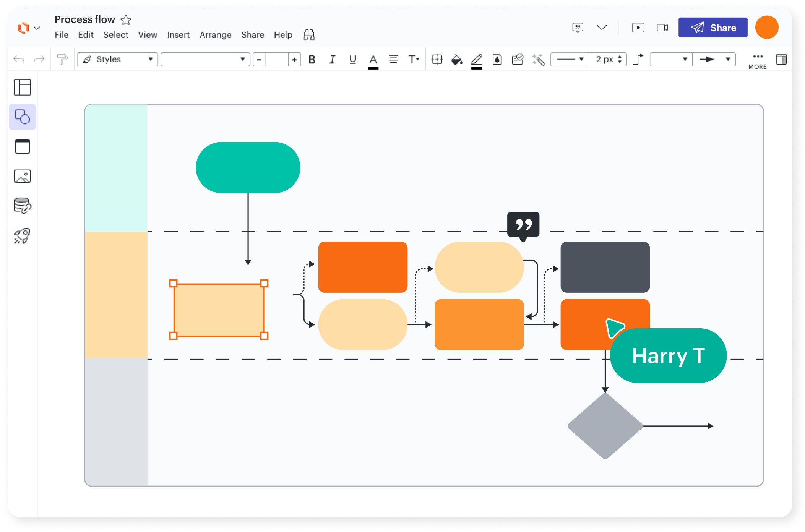The height and width of the screenshot is (532, 805).
Task: Select the format painter tool
Action: [62, 59]
